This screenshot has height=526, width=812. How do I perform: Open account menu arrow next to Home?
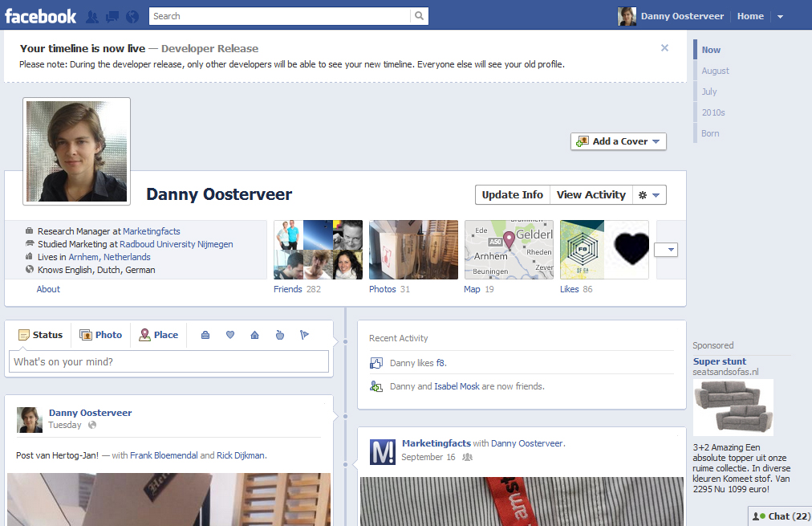pyautogui.click(x=780, y=17)
